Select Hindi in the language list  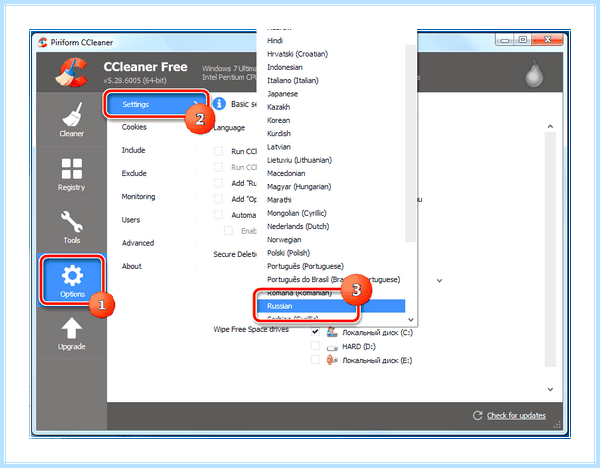pos(275,41)
